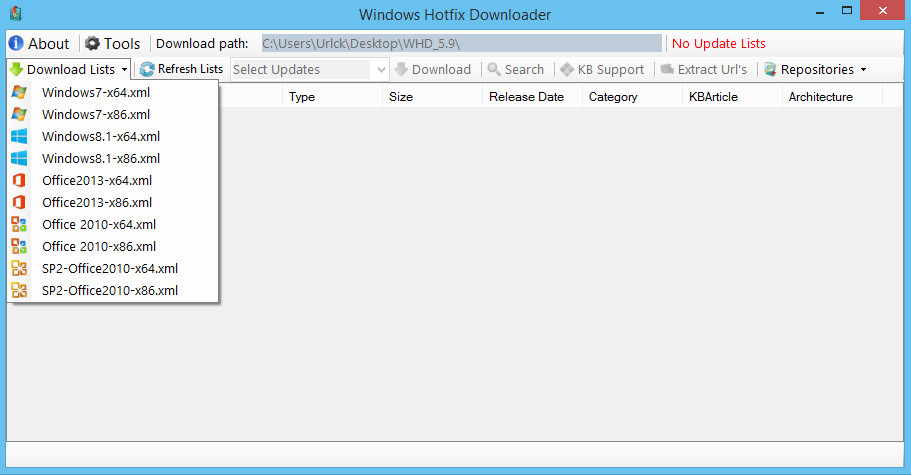The image size is (911, 475).
Task: Click the KB Support button text
Action: [x=611, y=70]
